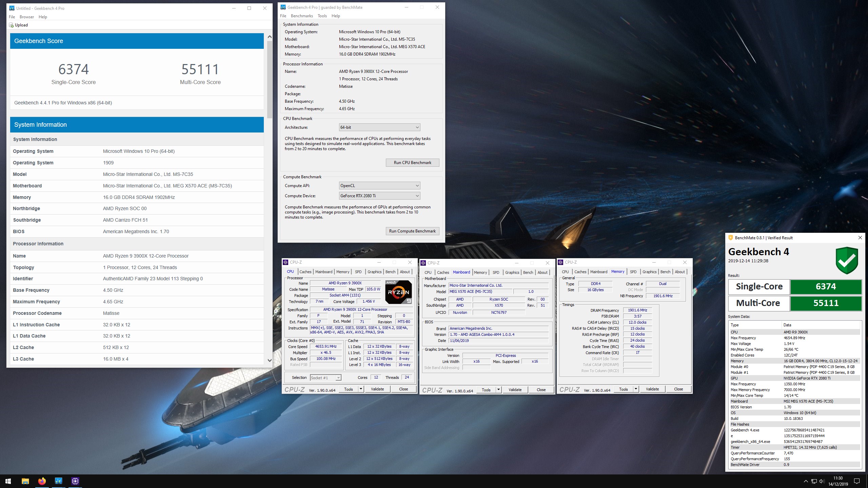This screenshot has height=488, width=868.
Task: Click the Geekbench 4 Pro window title icon
Action: pyautogui.click(x=282, y=7)
